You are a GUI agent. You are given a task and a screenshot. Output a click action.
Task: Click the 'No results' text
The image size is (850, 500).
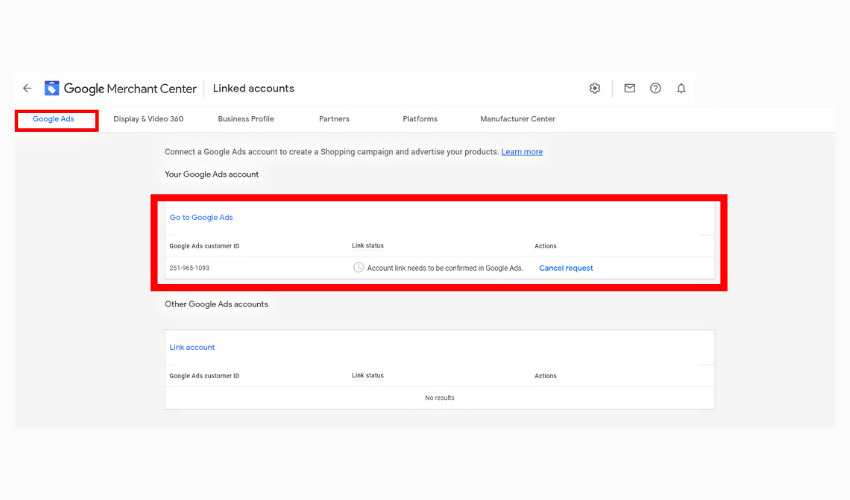coord(440,398)
